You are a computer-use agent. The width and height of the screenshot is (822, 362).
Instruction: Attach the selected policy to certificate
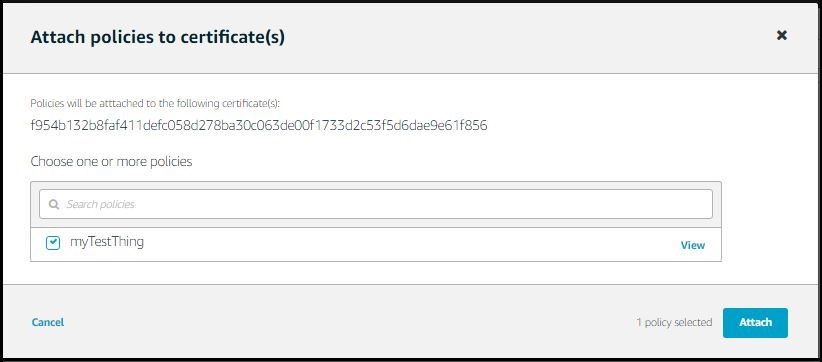point(755,323)
